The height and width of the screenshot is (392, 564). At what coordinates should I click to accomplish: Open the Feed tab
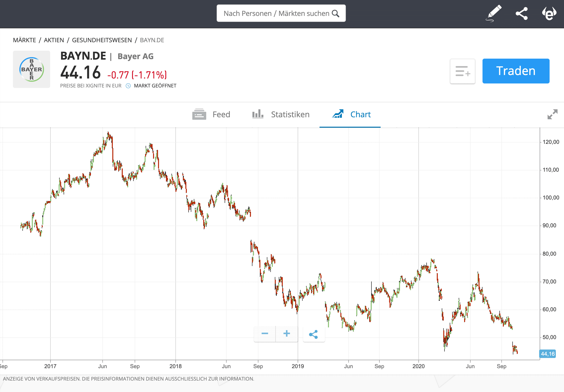pos(211,115)
